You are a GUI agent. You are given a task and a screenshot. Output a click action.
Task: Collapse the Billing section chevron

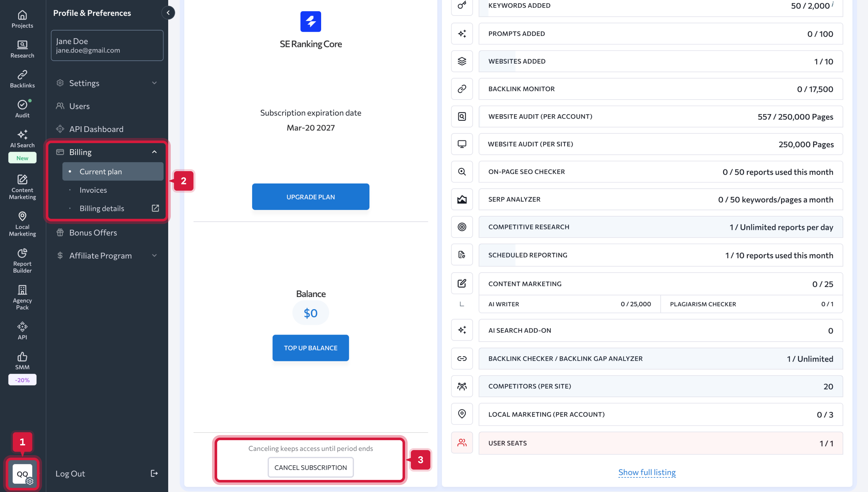pos(154,152)
